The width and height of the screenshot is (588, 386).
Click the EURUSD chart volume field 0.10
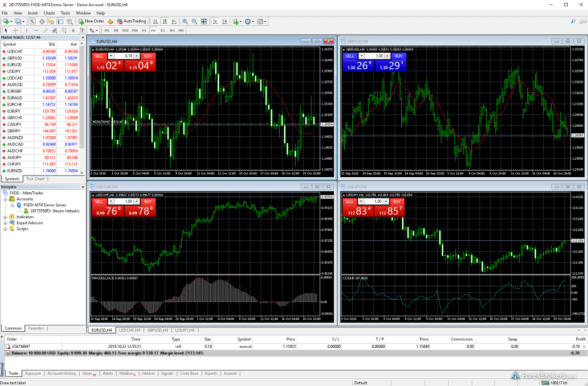(x=125, y=56)
